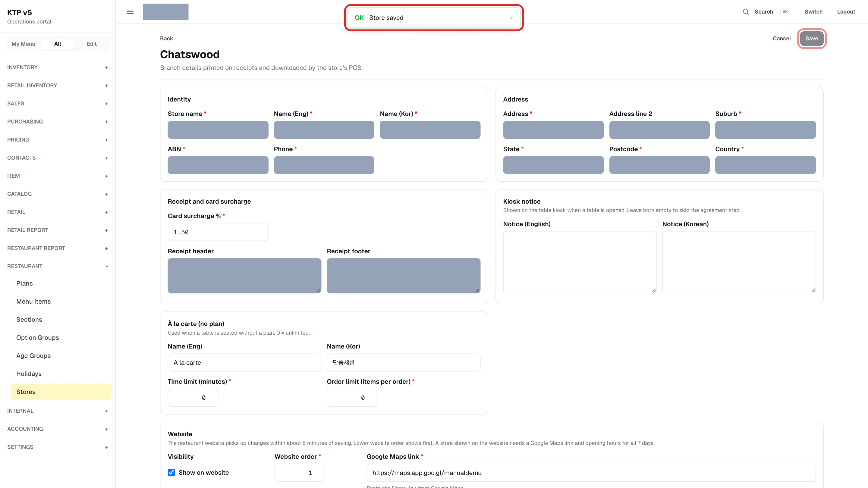Focus the Notice (Korean) textarea
The width and height of the screenshot is (868, 488).
coord(739,262)
